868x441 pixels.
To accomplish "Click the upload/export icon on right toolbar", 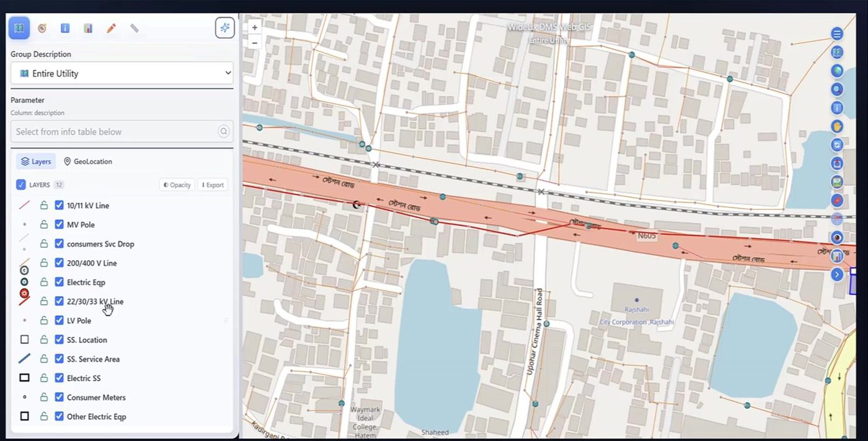I will (x=837, y=164).
